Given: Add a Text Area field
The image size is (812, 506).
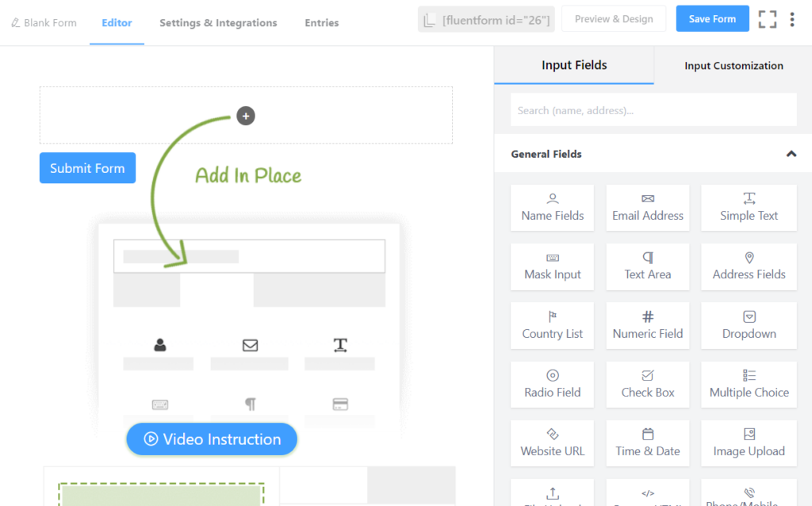Looking at the screenshot, I should tap(647, 266).
